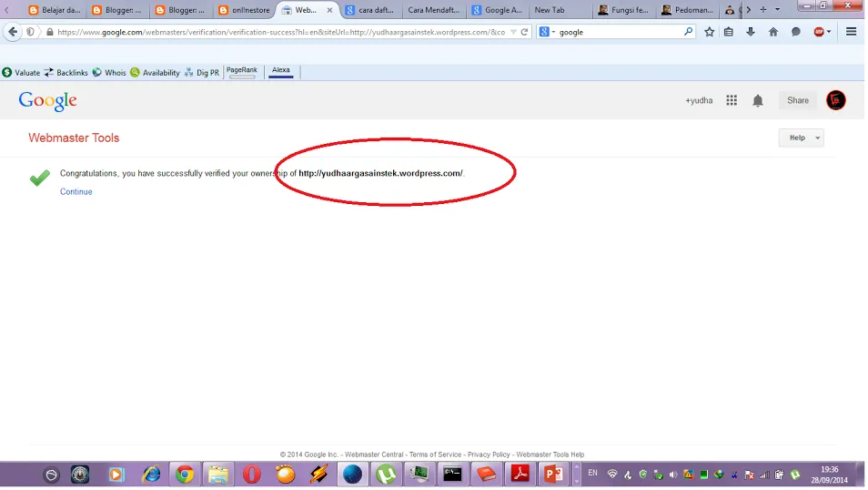Switch to the Fungsi fe... tab
This screenshot has width=868, height=490.
[622, 10]
